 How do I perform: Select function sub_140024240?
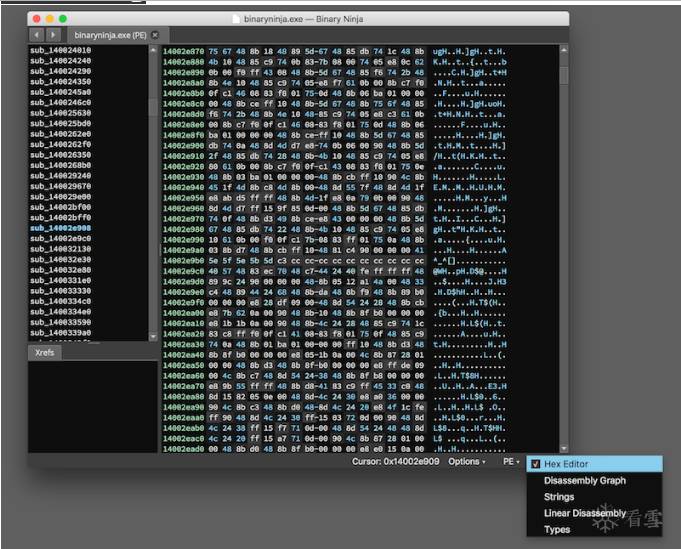click(60, 60)
